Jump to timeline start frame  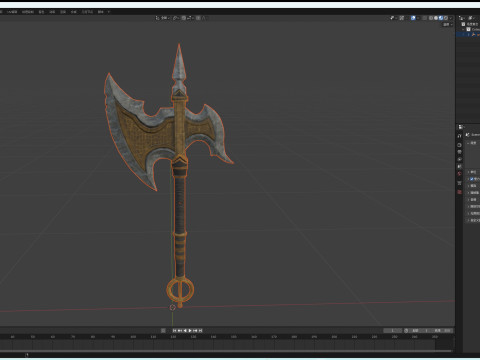coord(174,331)
